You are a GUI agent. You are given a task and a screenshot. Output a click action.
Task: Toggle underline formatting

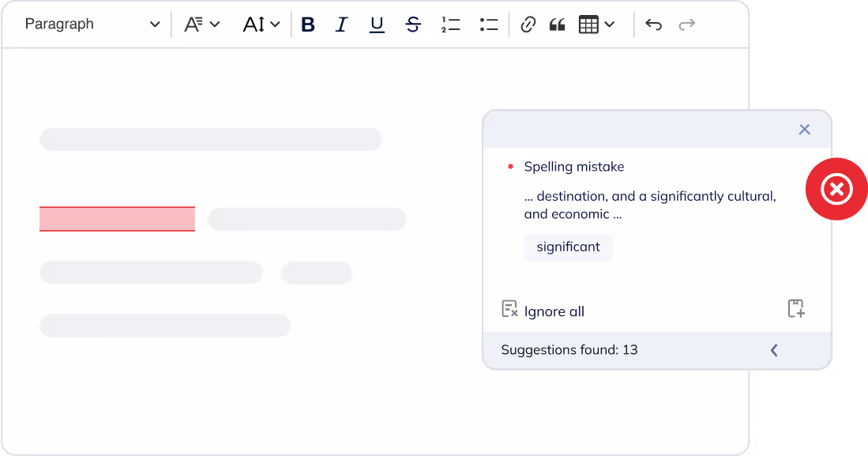coord(377,24)
